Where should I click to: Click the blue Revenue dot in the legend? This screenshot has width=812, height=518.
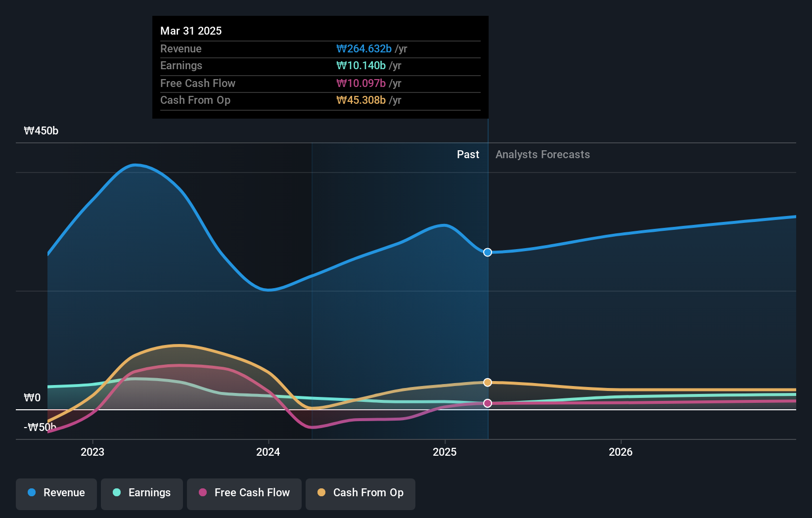pyautogui.click(x=32, y=493)
